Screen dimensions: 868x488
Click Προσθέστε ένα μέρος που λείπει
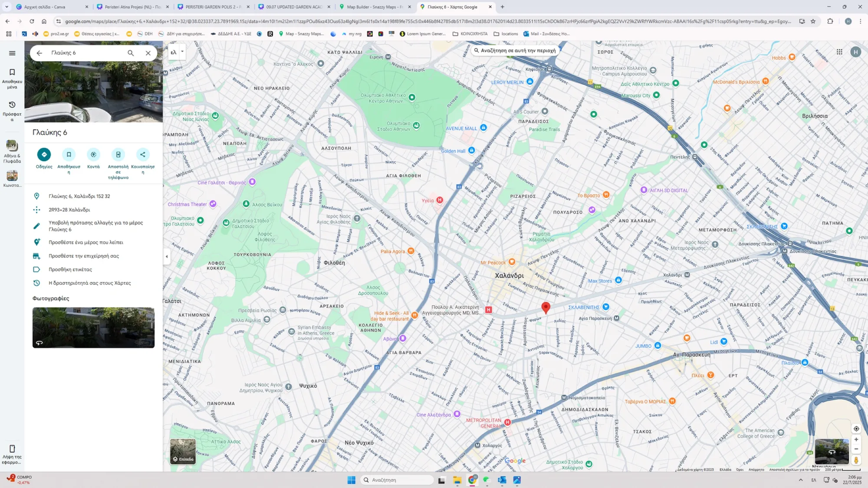86,242
